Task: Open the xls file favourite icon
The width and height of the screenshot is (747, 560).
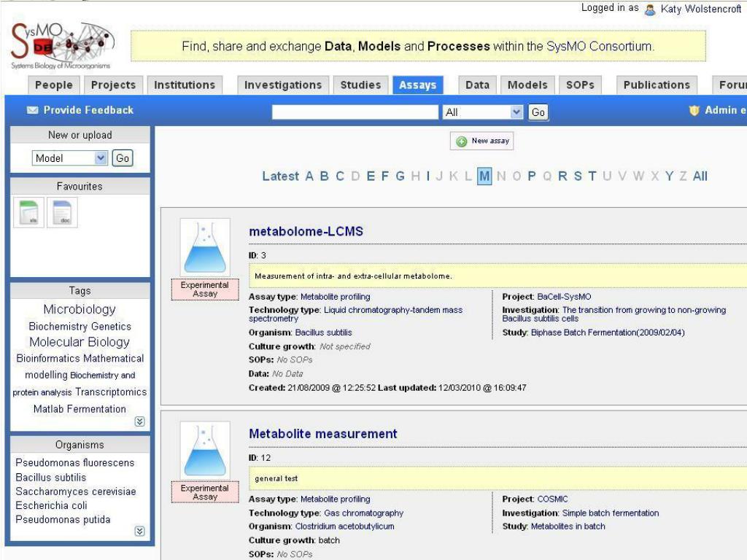Action: [28, 212]
